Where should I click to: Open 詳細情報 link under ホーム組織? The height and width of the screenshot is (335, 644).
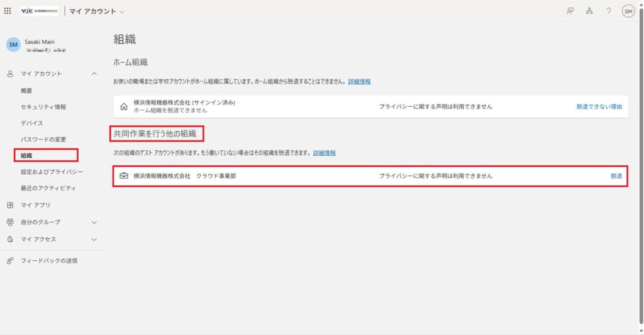(x=359, y=82)
